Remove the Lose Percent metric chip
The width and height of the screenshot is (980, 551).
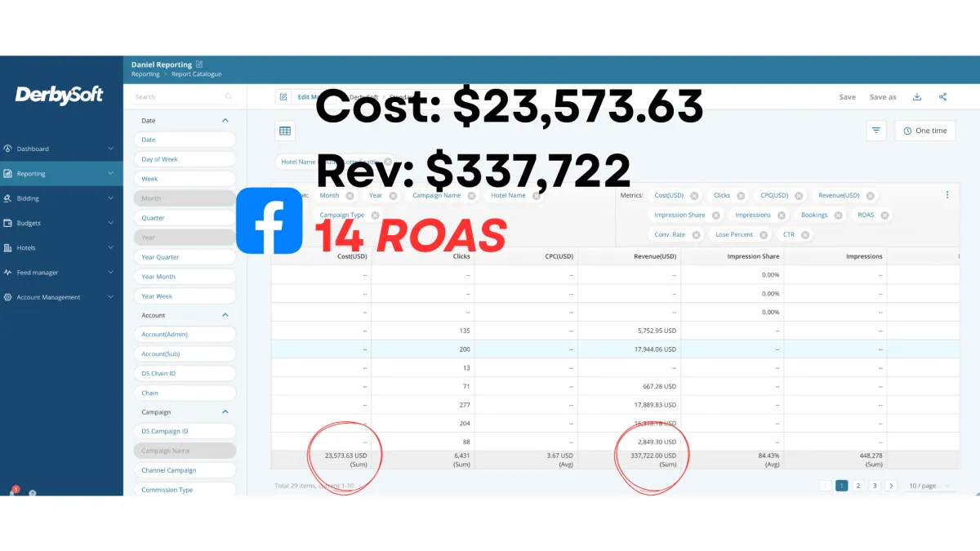tap(764, 235)
